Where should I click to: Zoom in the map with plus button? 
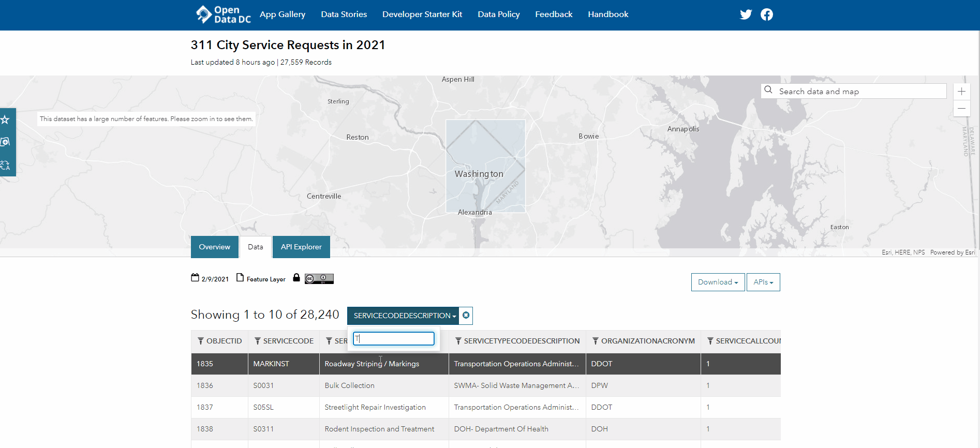pyautogui.click(x=961, y=92)
